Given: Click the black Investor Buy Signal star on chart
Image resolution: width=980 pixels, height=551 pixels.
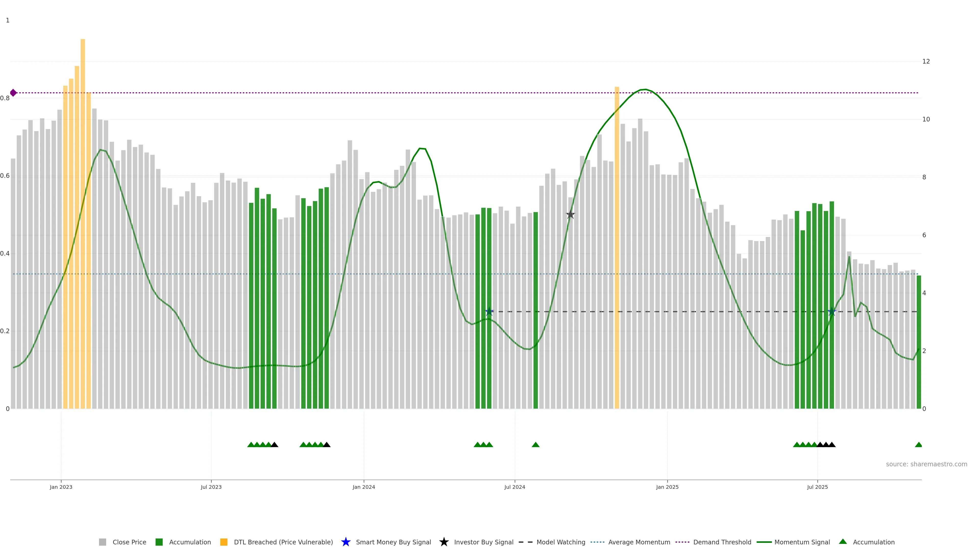Looking at the screenshot, I should point(570,215).
